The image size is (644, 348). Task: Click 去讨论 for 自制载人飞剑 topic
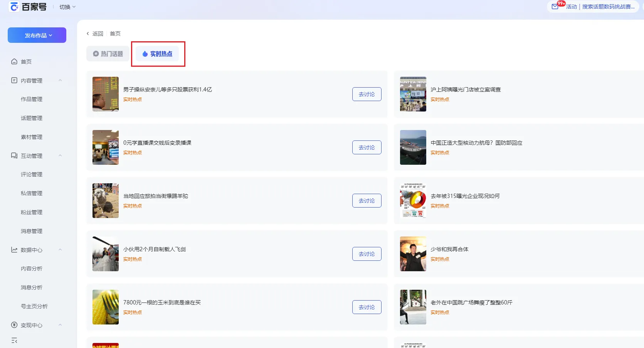pyautogui.click(x=367, y=254)
